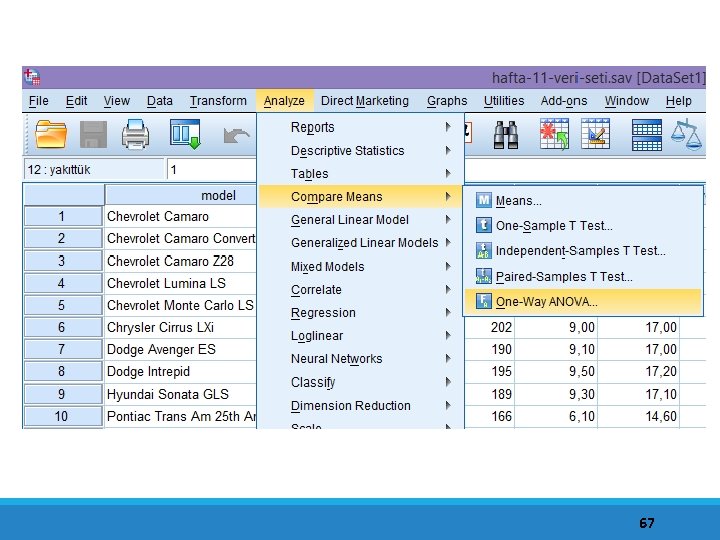Click the One-Way ANOVA icon
720x540 pixels.
click(484, 301)
